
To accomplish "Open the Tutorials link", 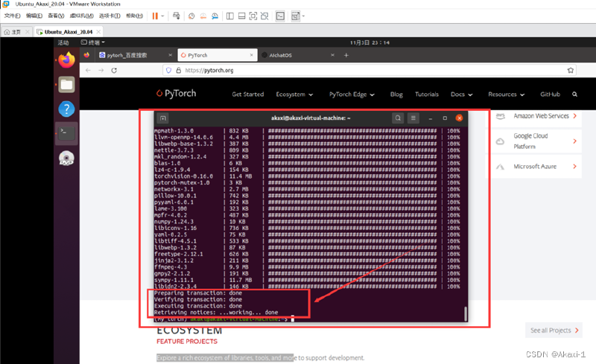I will 427,95.
